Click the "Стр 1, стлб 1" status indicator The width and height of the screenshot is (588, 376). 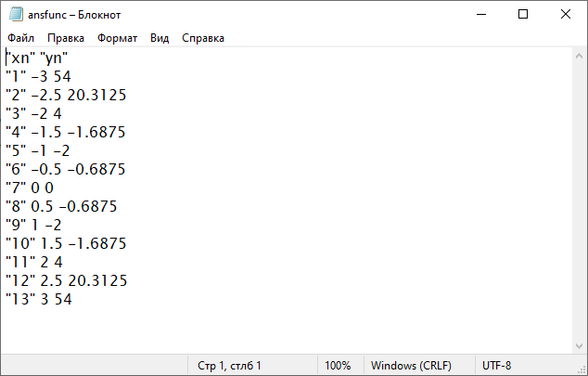click(230, 366)
